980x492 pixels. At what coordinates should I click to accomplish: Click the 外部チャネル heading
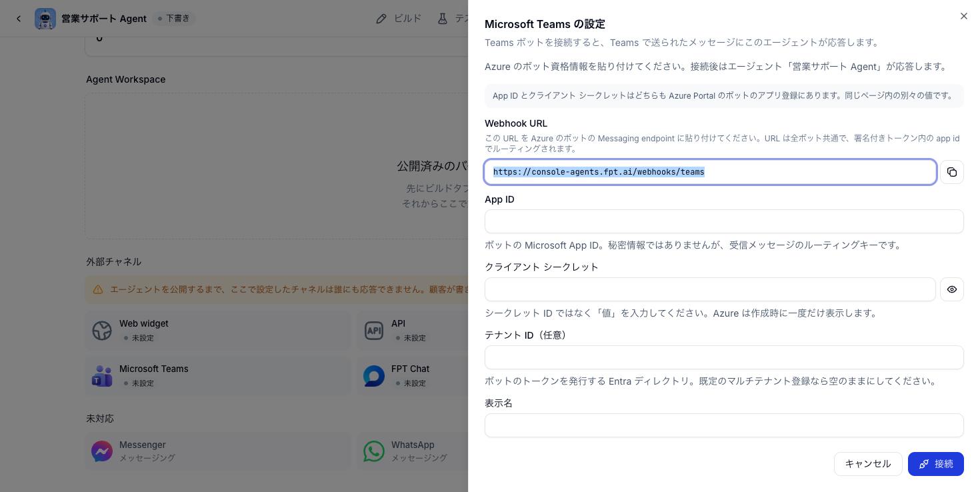point(114,262)
